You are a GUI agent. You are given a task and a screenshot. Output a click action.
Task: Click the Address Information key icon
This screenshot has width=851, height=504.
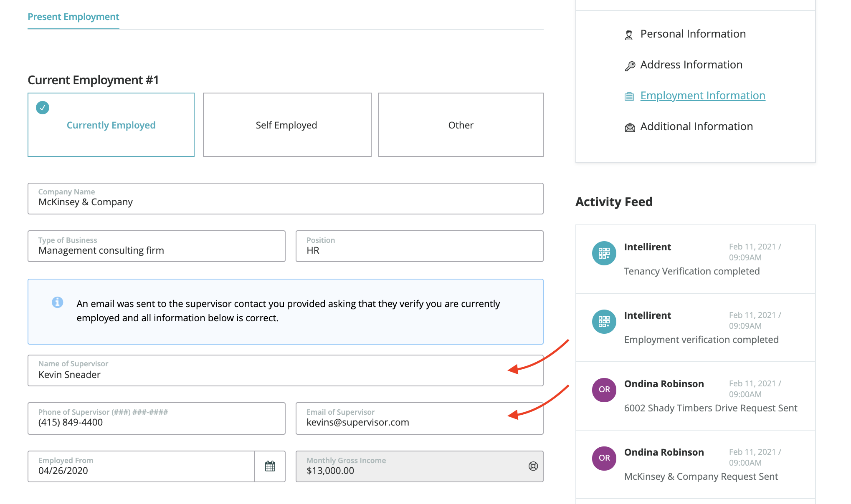(630, 66)
